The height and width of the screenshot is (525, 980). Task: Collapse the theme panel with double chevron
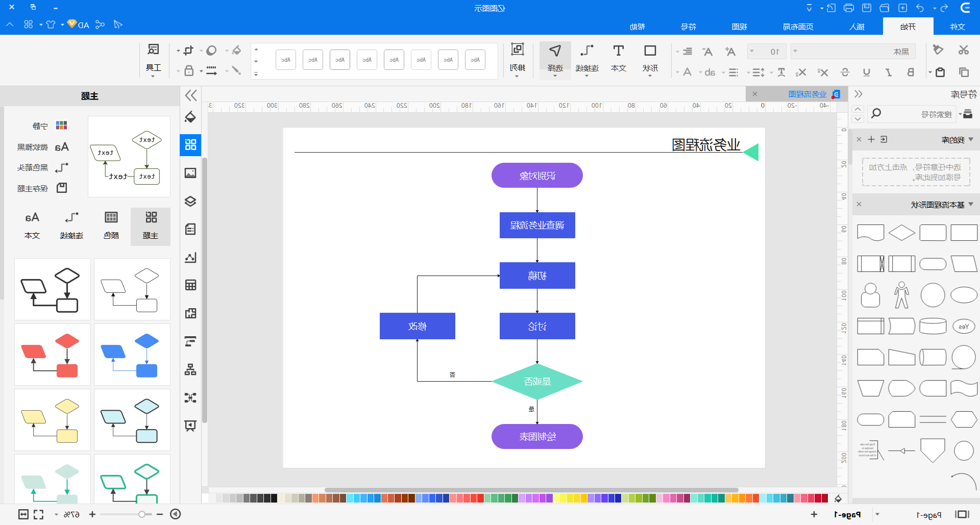[190, 95]
